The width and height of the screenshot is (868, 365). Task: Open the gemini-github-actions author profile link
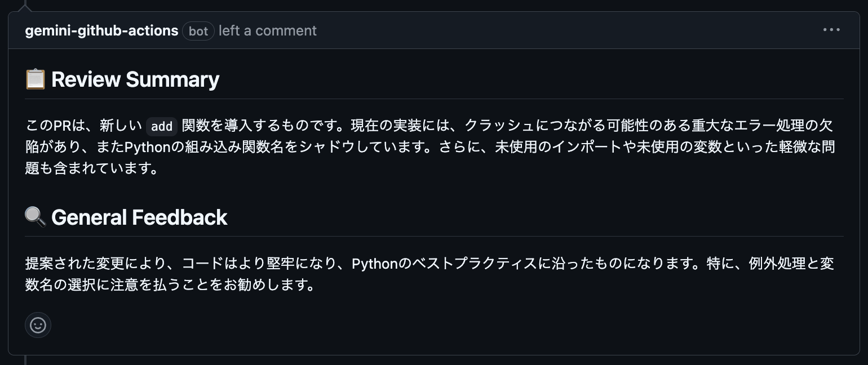point(101,30)
